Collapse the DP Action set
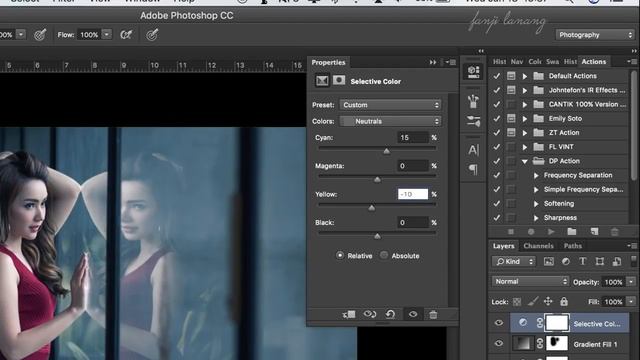The image size is (640, 360). pos(525,161)
